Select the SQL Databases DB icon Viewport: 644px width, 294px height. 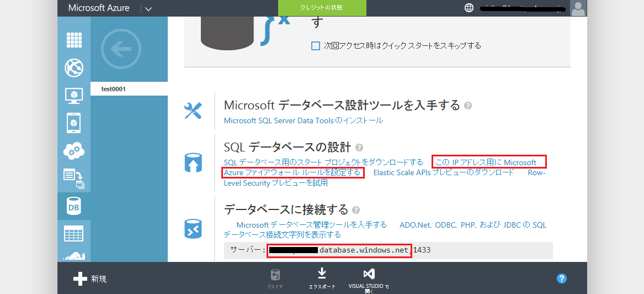[74, 207]
